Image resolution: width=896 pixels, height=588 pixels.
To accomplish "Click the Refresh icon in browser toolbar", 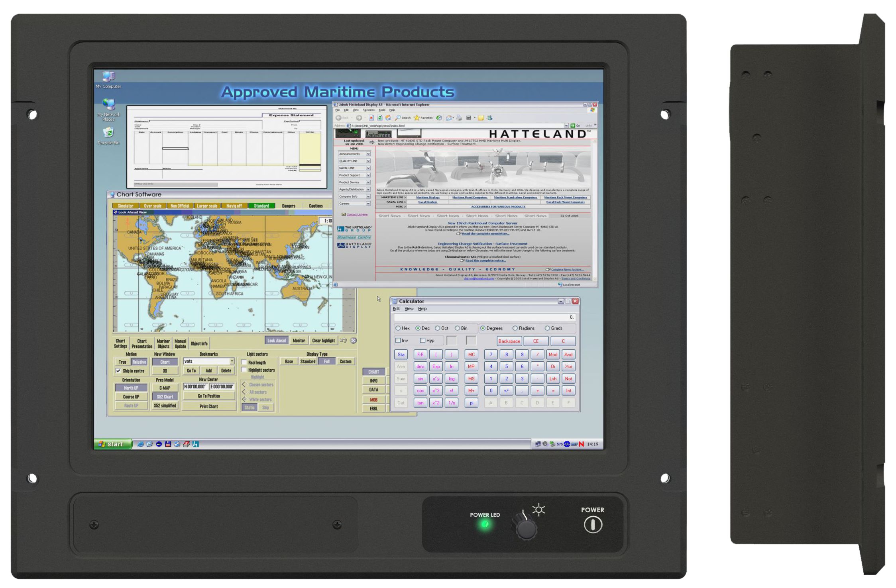I will pyautogui.click(x=379, y=118).
